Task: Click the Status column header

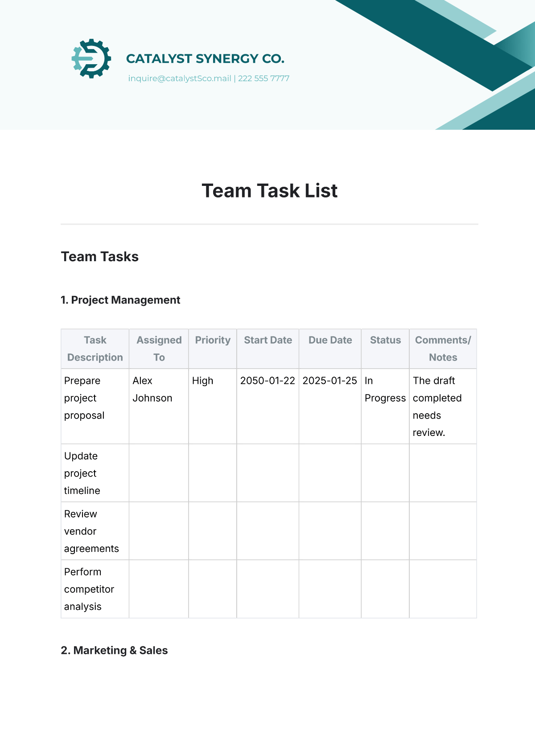Action: [385, 349]
